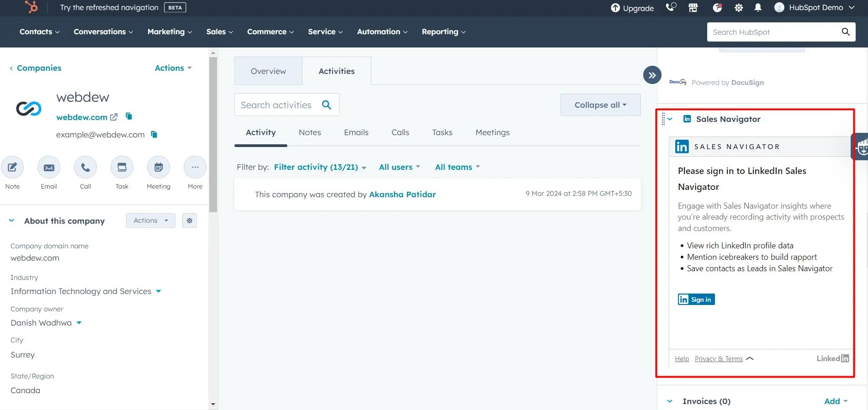Open the webdew.com link
This screenshot has height=410, width=868.
pyautogui.click(x=82, y=117)
